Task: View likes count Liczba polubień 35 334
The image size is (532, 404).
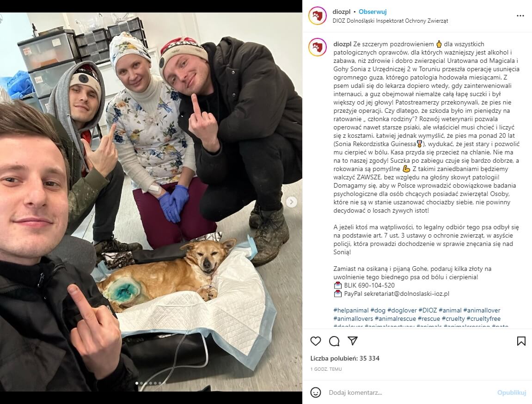Action: (345, 358)
